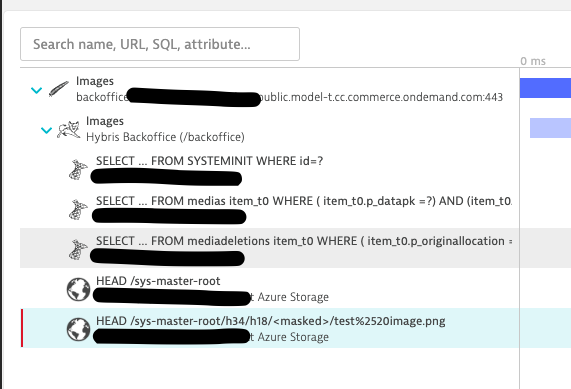Screen dimensions: 571x389
Task: Click the Hybris Backoffice (/backoffice) label
Action: pos(165,137)
